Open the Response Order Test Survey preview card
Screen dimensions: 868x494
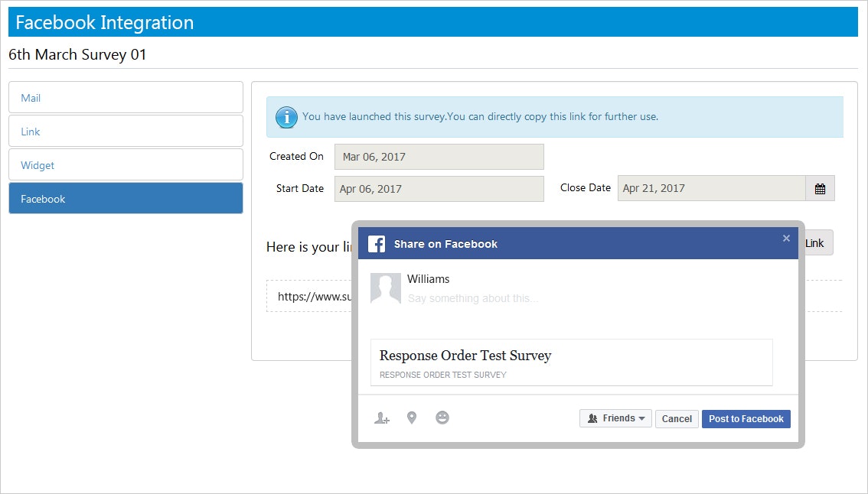tap(571, 362)
